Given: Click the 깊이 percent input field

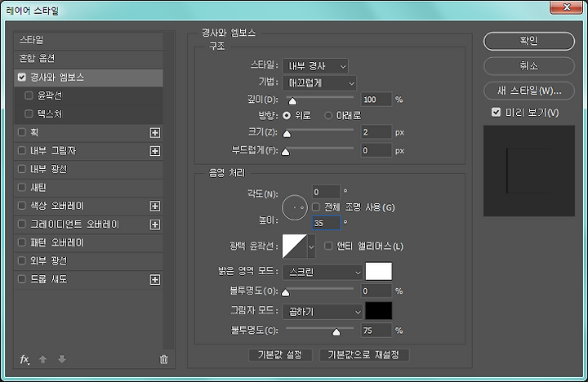Looking at the screenshot, I should pos(376,100).
